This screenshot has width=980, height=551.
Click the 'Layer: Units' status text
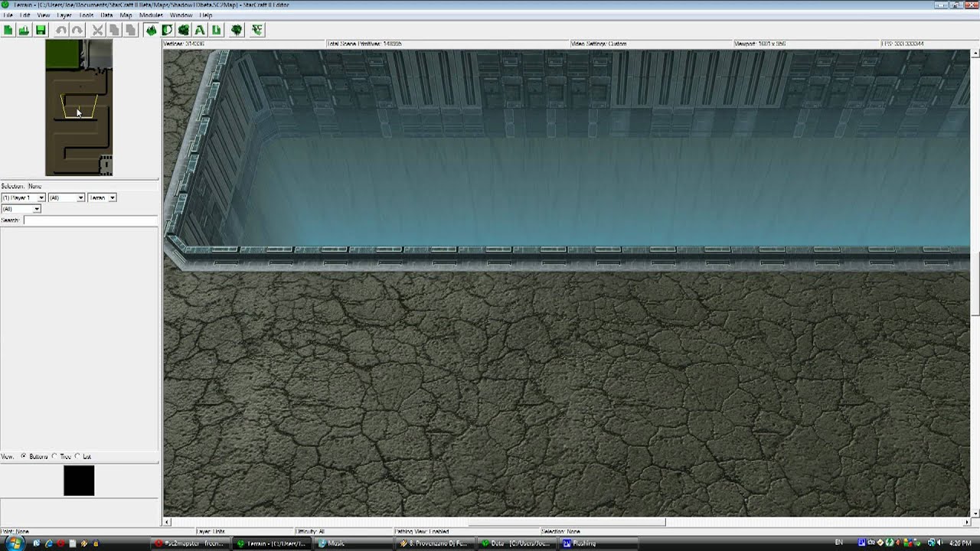[x=210, y=531]
